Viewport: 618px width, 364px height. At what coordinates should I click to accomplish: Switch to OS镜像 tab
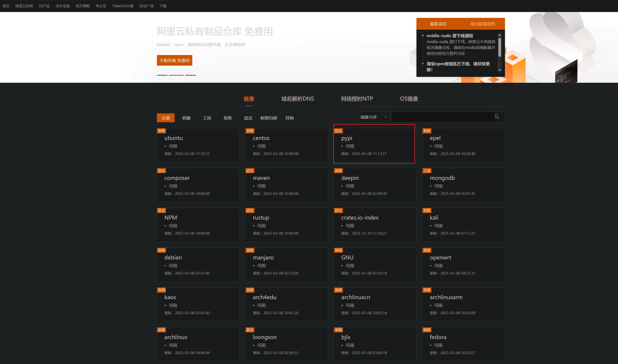point(409,99)
